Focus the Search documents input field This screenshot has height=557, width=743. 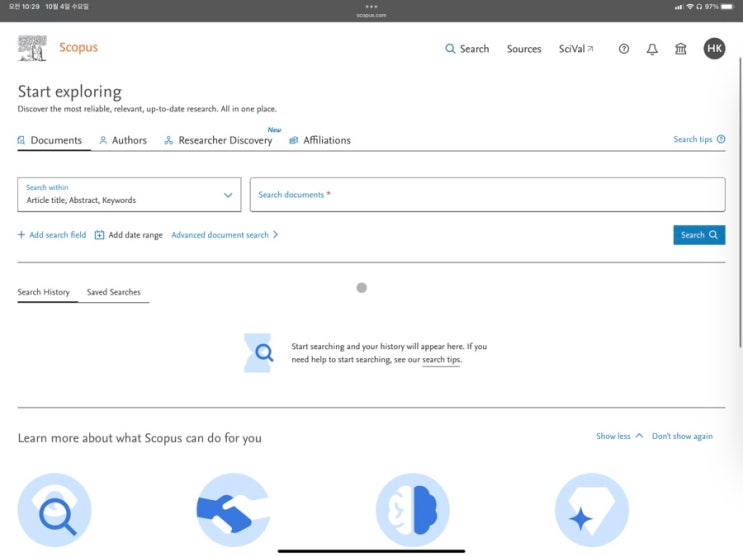(x=488, y=194)
